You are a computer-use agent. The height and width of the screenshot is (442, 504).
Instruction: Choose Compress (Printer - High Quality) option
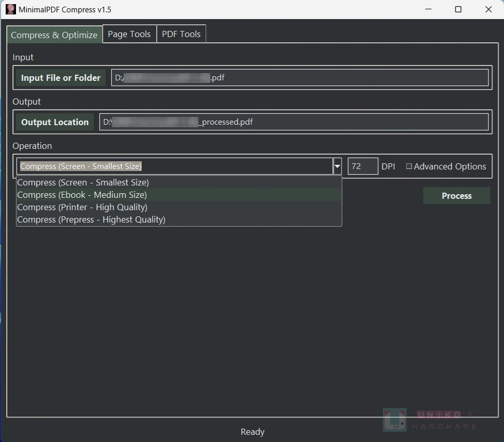[179, 207]
